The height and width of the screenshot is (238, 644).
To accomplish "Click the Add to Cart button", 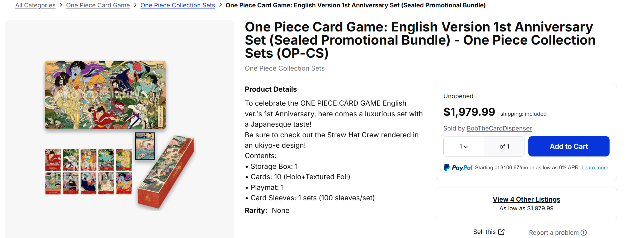I will click(x=569, y=146).
